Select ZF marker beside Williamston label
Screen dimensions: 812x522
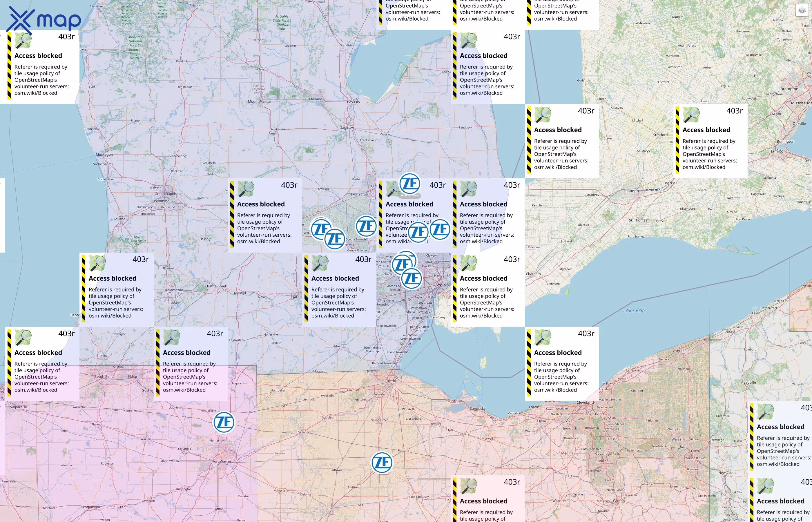point(321,229)
